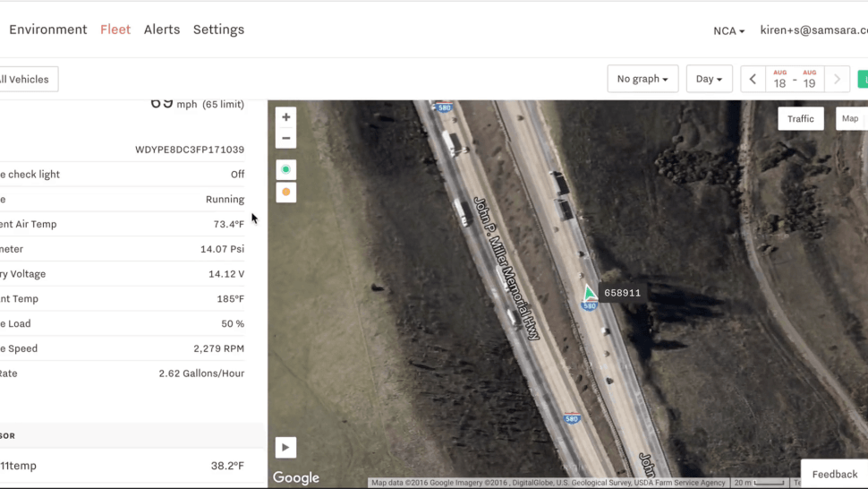Click the barometer value 14.07 Psi
This screenshot has height=489, width=868.
point(222,249)
